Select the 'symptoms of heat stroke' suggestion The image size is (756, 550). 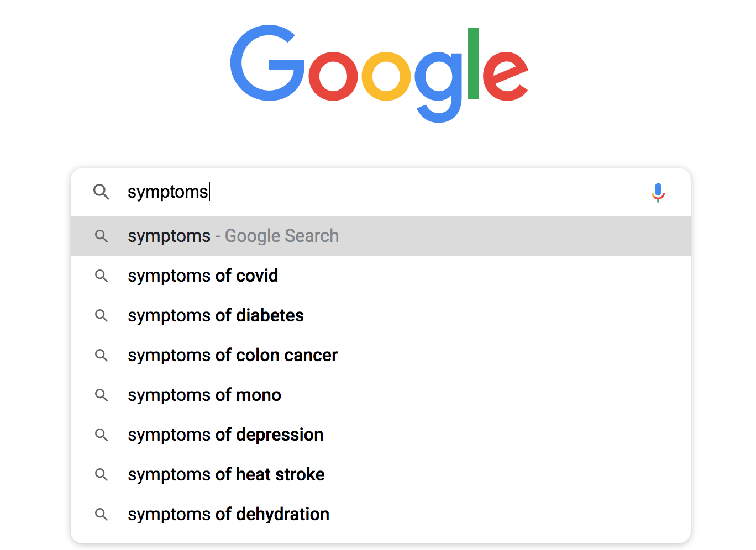click(x=226, y=475)
